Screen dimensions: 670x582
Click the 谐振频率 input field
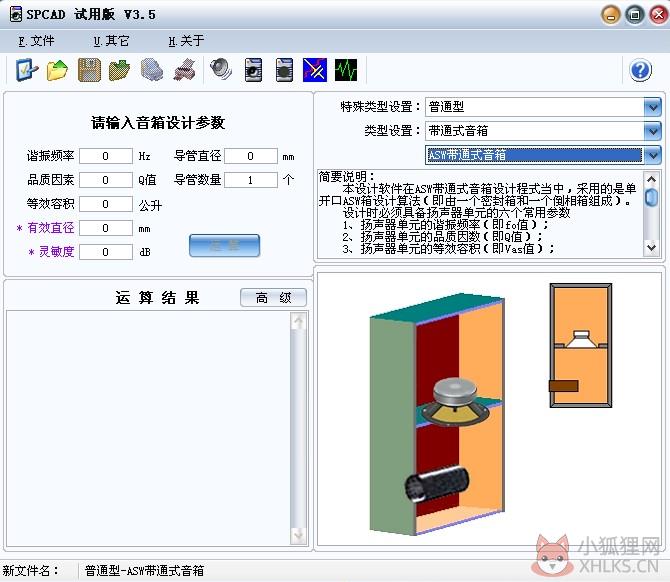pyautogui.click(x=106, y=156)
